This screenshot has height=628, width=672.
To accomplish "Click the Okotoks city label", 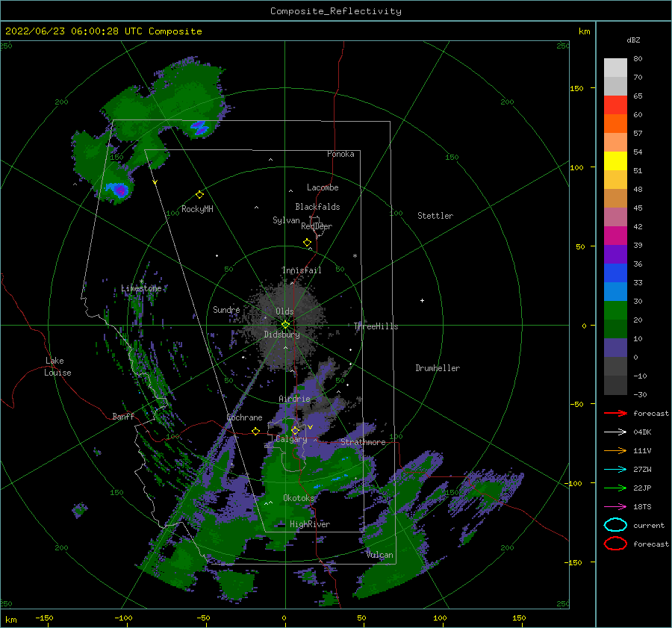I will 299,497.
